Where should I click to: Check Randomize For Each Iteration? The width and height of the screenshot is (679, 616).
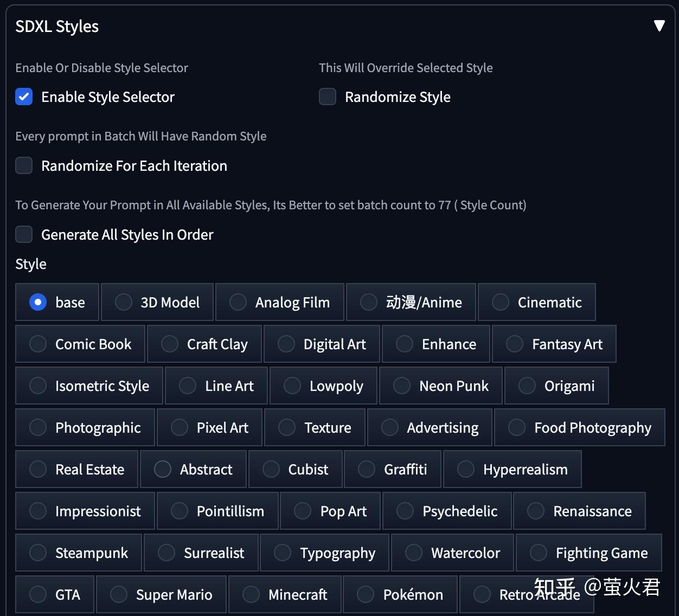coord(24,165)
